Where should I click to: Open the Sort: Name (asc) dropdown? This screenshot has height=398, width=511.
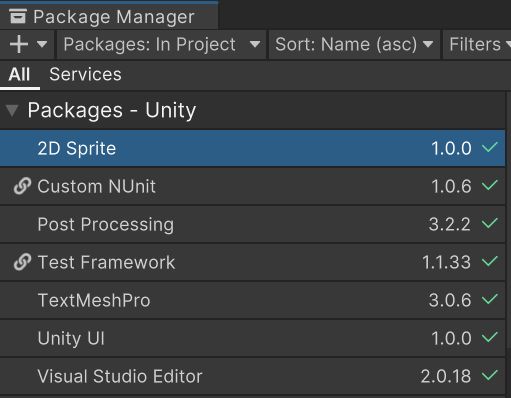pyautogui.click(x=354, y=44)
